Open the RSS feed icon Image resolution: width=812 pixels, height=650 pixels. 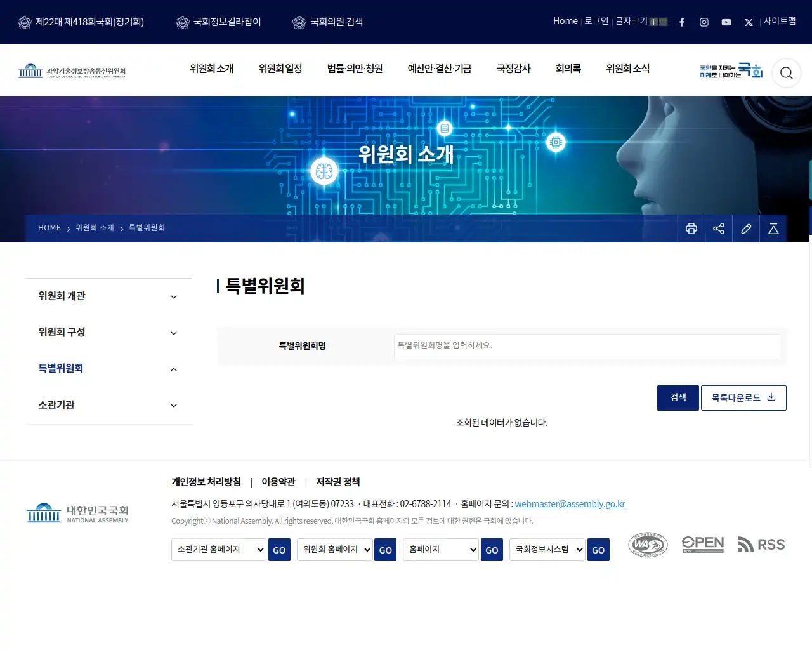pyautogui.click(x=761, y=545)
